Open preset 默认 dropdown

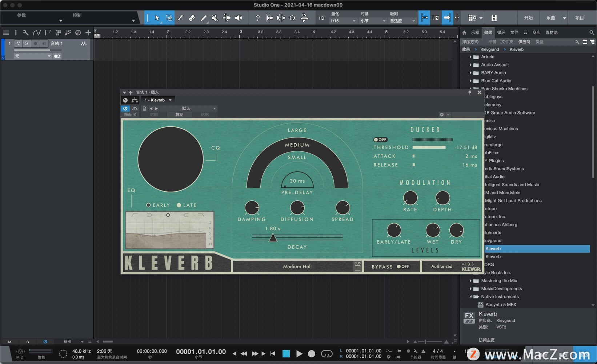[188, 108]
